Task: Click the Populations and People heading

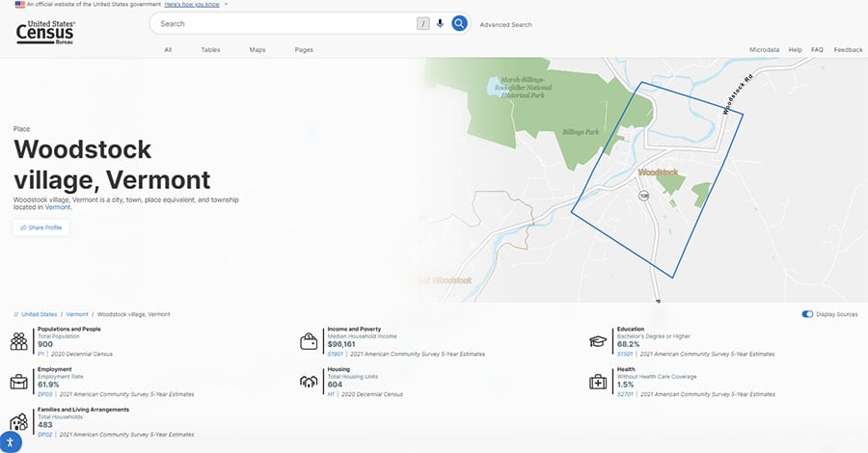Action: (69, 329)
